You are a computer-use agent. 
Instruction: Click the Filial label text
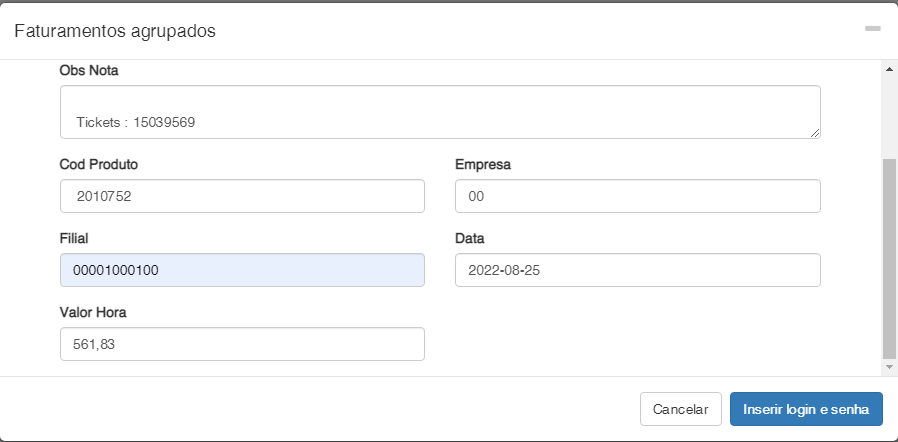tap(75, 238)
